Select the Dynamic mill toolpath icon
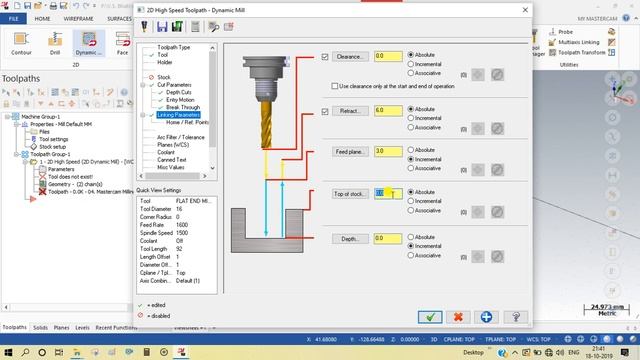Image resolution: width=640 pixels, height=360 pixels. click(89, 44)
